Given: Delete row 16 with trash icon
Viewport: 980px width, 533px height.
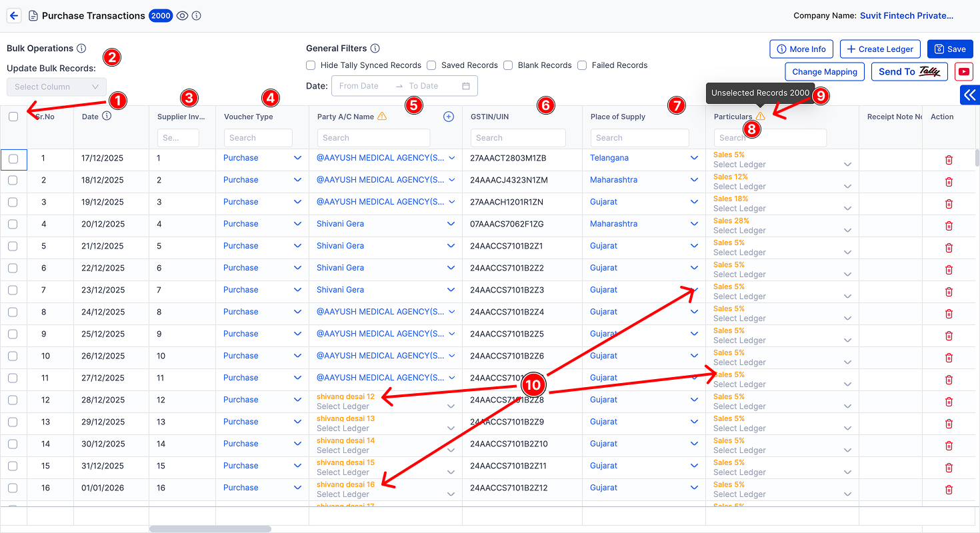Looking at the screenshot, I should [x=949, y=490].
